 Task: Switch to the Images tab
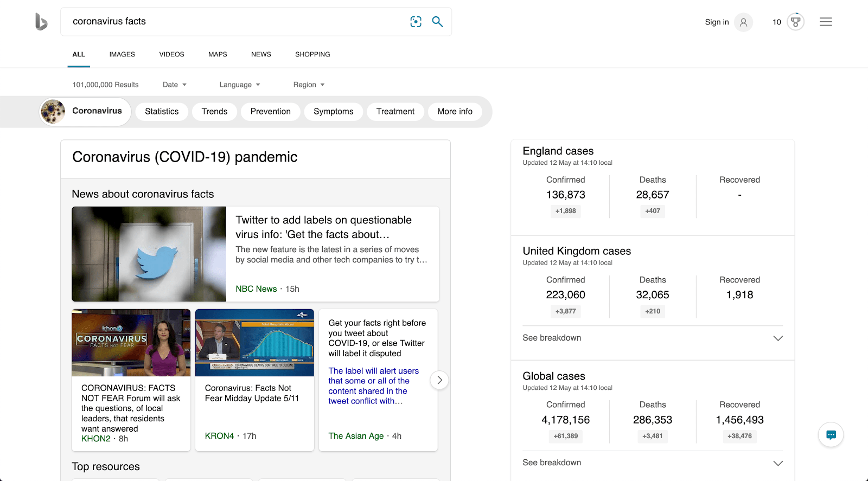(122, 54)
